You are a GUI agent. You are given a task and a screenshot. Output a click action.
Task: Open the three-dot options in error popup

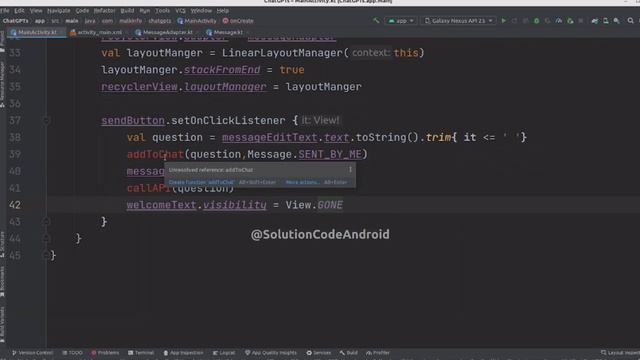click(350, 169)
